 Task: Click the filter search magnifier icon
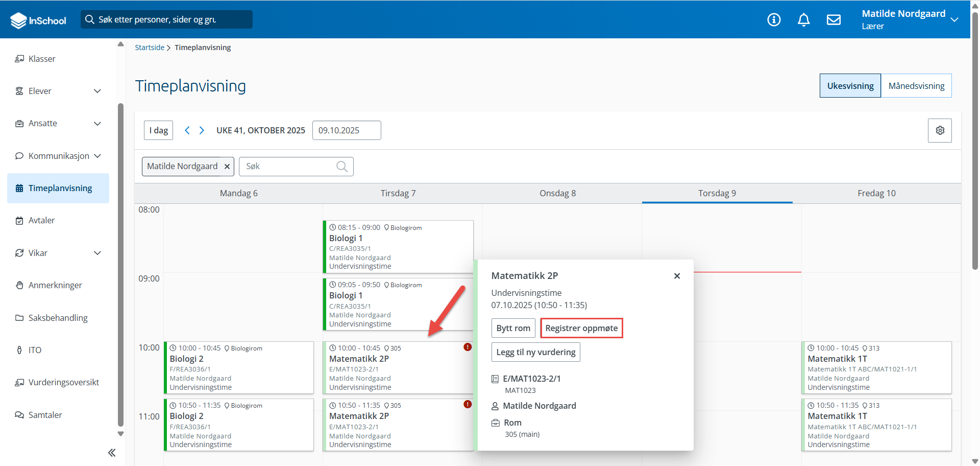coord(342,167)
